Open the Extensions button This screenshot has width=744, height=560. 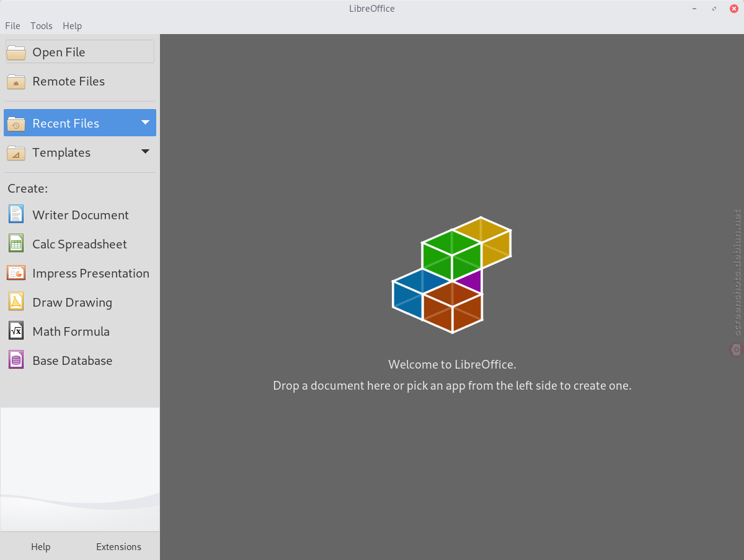coord(118,547)
